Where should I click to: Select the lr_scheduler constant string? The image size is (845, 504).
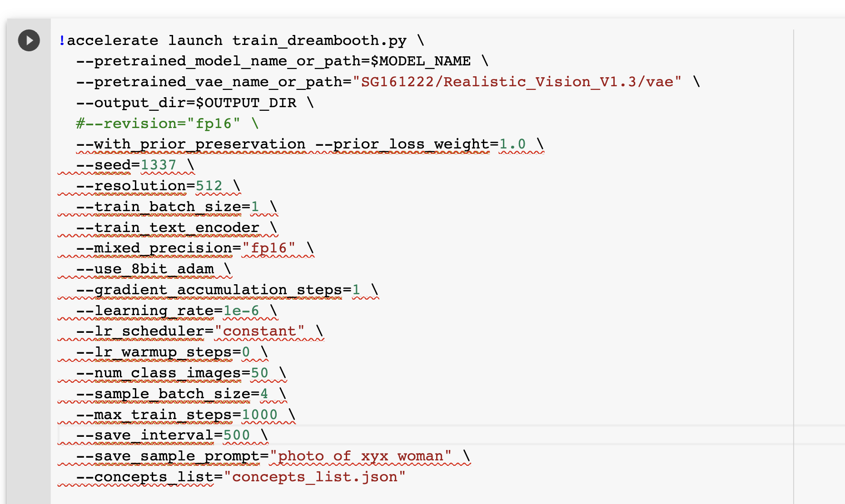pos(260,331)
